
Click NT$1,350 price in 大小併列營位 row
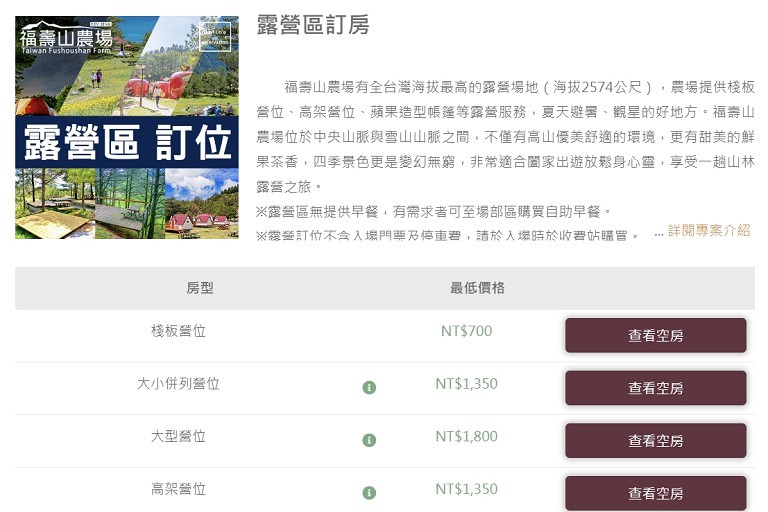point(466,384)
